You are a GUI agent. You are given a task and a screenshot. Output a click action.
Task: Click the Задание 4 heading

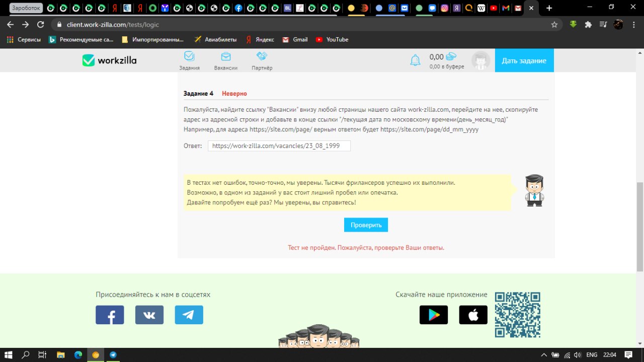coord(198,94)
